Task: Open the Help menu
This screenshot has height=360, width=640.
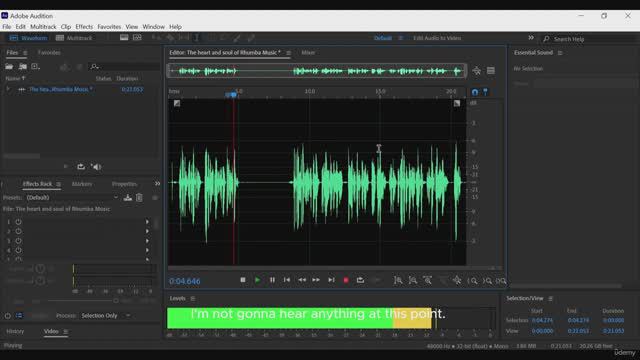Action: (176, 27)
